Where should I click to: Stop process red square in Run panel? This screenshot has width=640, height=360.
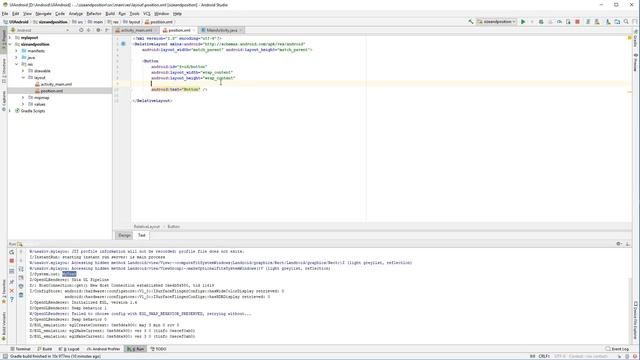coord(12,260)
